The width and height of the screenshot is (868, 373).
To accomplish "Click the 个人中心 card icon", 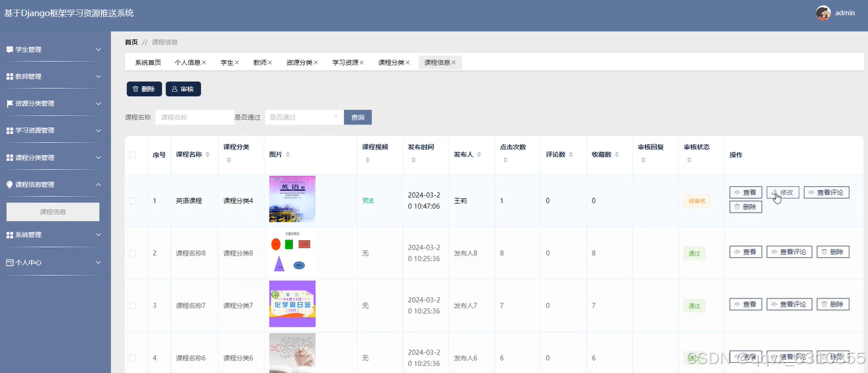I will tap(10, 263).
